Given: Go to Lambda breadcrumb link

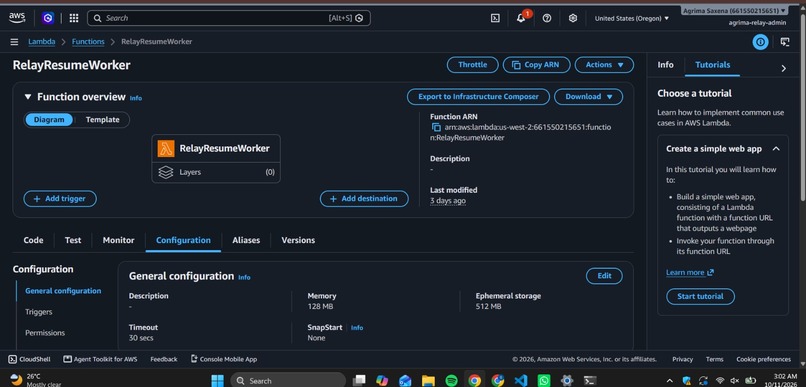Looking at the screenshot, I should pyautogui.click(x=42, y=42).
